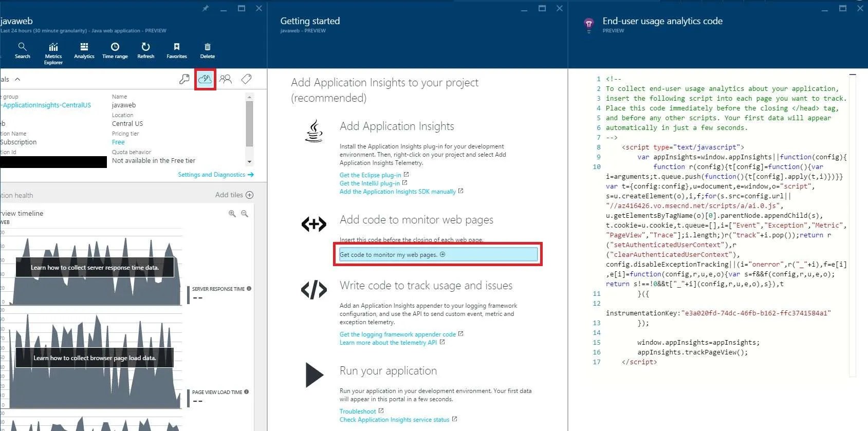Viewport: 868px width, 431px height.
Task: Click the code brackets icon
Action: pyautogui.click(x=314, y=290)
